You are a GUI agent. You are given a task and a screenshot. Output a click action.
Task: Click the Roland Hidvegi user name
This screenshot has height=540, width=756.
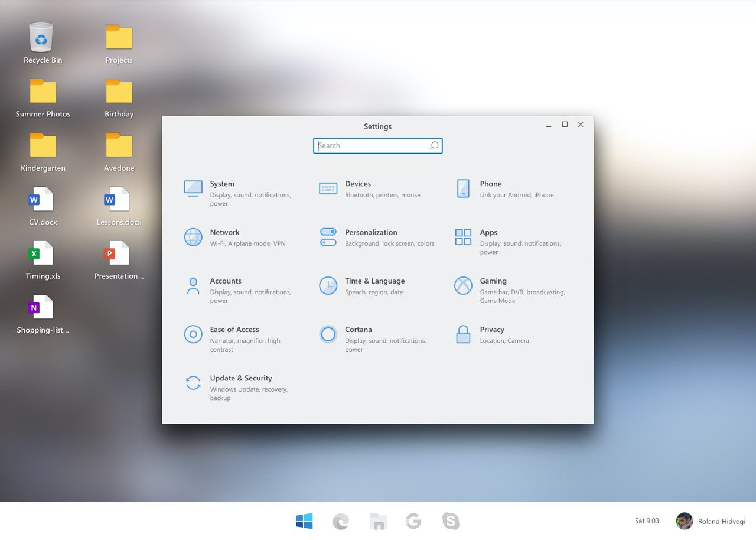click(722, 522)
